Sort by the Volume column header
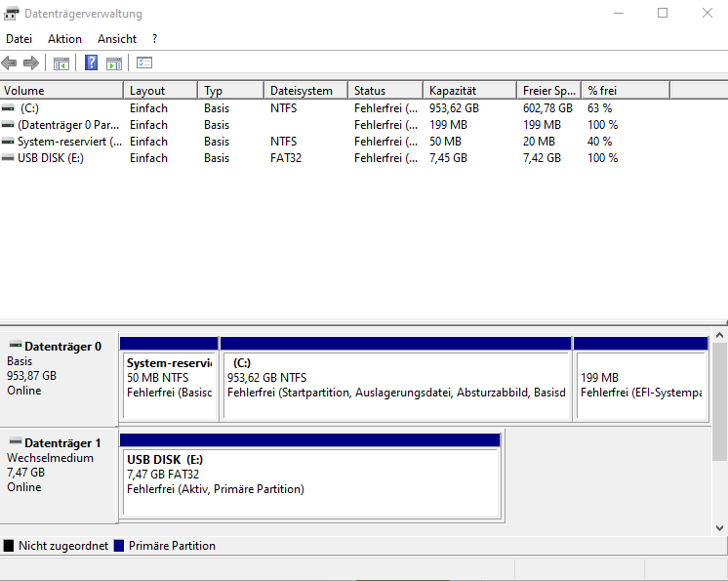 (61, 90)
